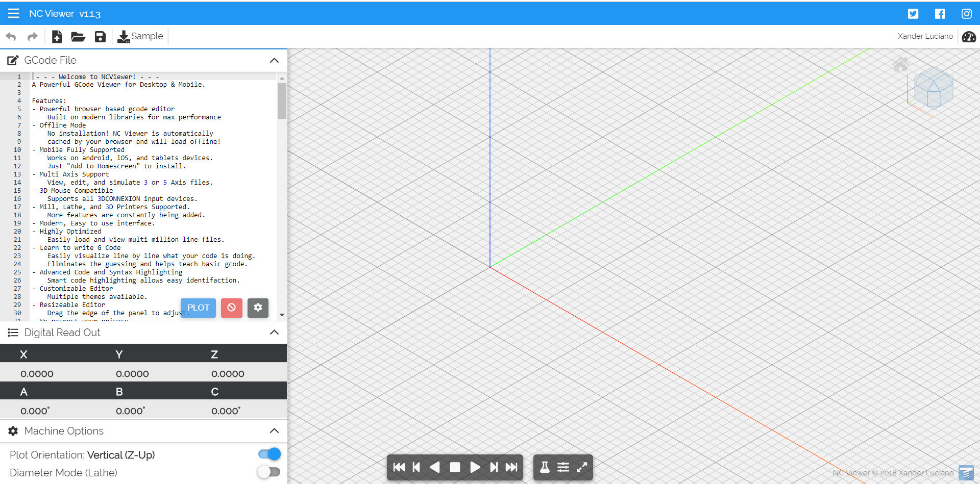Click the undo arrow
980x484 pixels.
[x=11, y=36]
